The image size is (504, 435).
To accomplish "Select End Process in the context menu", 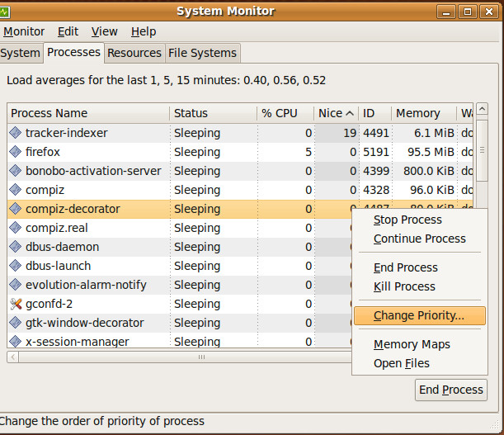I will coord(420,267).
